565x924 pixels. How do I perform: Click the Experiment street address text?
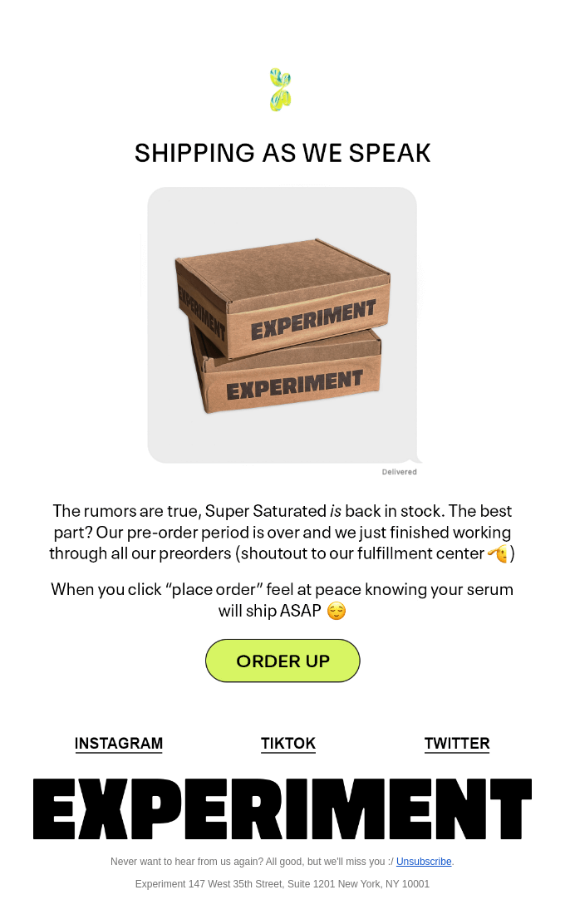282,884
